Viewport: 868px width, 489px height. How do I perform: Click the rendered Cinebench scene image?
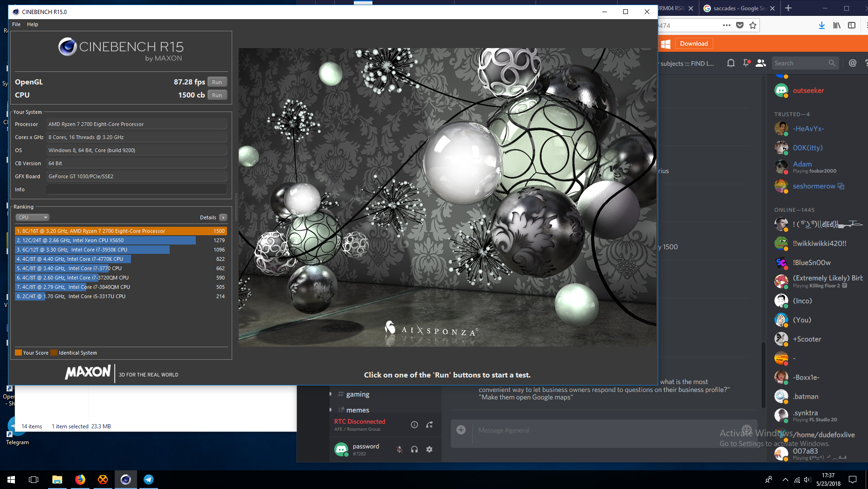coord(447,197)
